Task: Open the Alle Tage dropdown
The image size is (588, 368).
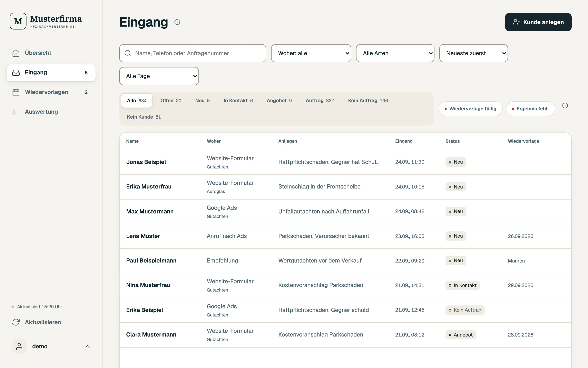Action: tap(159, 76)
